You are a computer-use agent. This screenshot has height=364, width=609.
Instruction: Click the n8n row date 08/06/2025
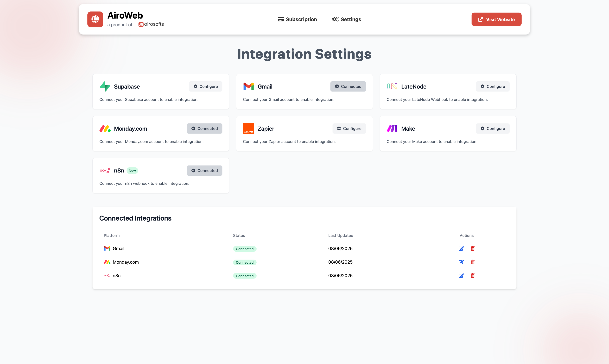(340, 275)
